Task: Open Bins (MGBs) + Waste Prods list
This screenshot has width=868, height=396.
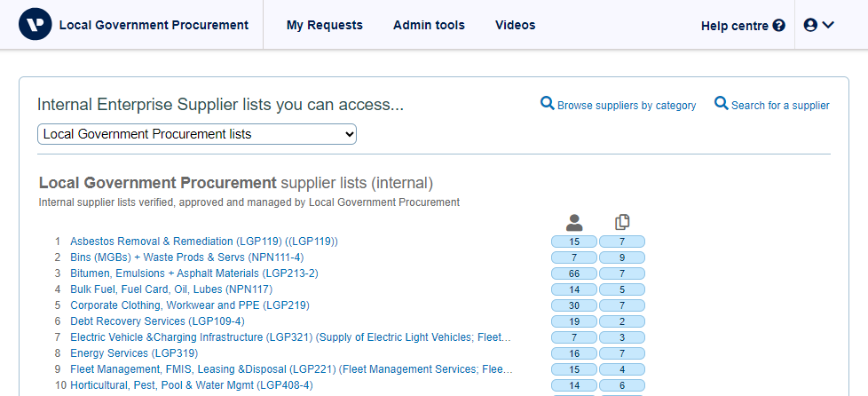Action: pos(187,257)
